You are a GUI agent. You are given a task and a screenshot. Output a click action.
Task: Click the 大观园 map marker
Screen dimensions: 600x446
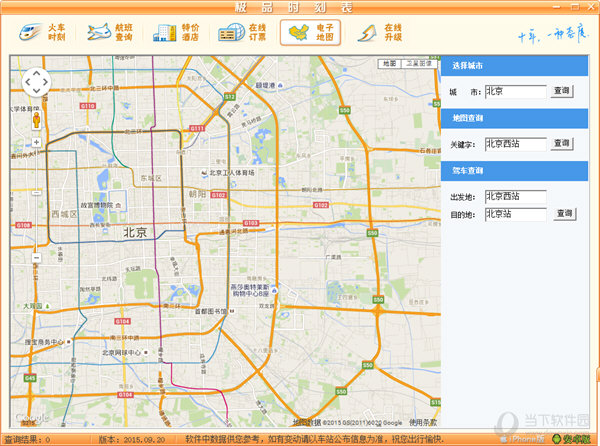(x=37, y=306)
